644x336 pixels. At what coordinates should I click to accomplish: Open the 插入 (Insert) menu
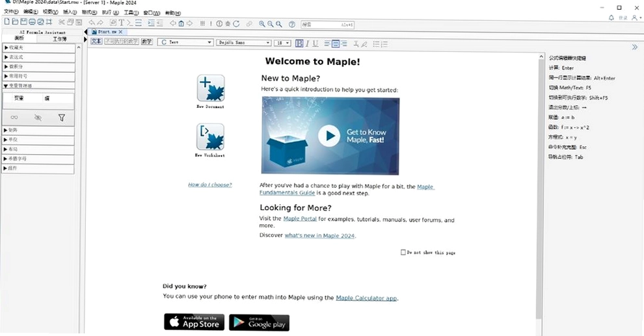point(70,12)
